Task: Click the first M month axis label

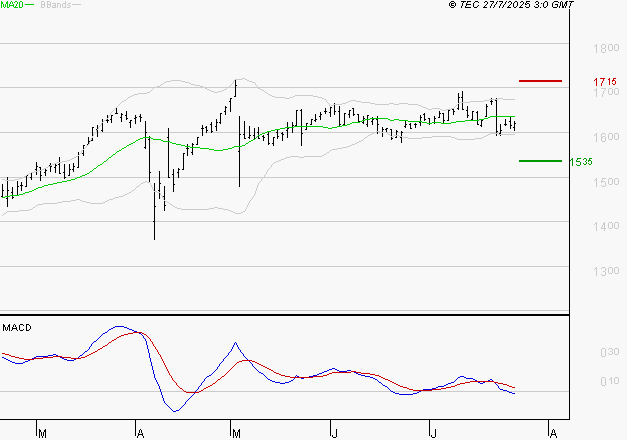Action: (42, 434)
